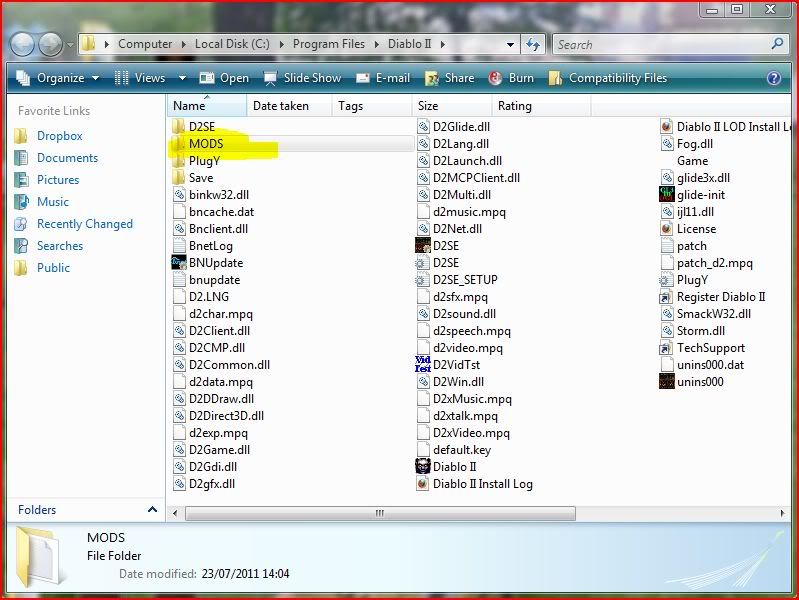Click the Back navigation arrow button

click(22, 44)
